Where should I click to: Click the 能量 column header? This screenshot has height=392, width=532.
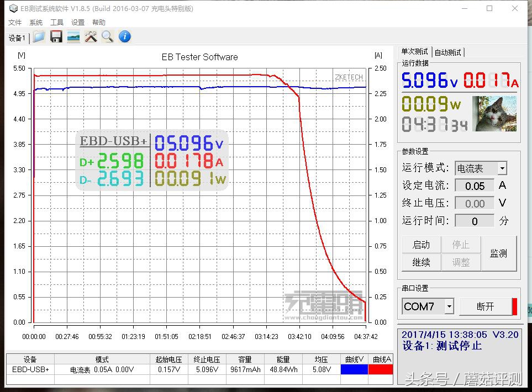[283, 359]
